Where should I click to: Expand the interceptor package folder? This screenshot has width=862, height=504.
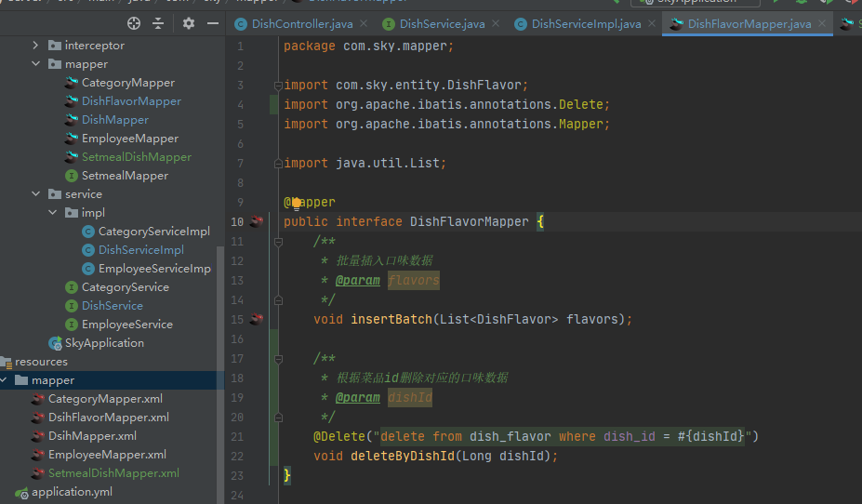coord(35,45)
